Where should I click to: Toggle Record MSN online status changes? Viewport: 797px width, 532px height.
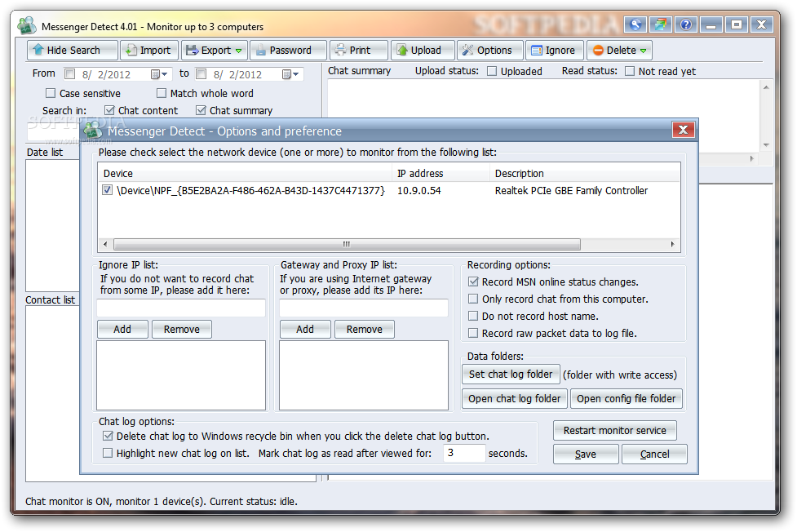473,282
